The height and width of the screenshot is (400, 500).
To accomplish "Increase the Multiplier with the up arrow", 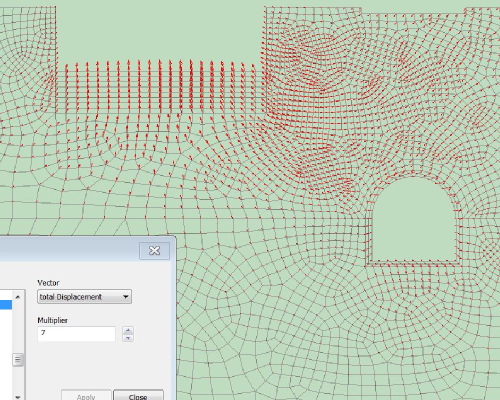I will tap(128, 330).
